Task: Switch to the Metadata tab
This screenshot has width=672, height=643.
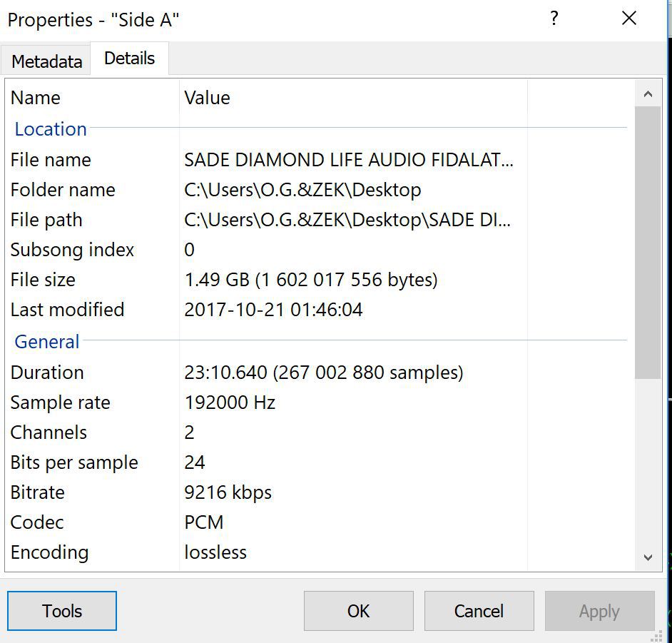Action: (46, 61)
